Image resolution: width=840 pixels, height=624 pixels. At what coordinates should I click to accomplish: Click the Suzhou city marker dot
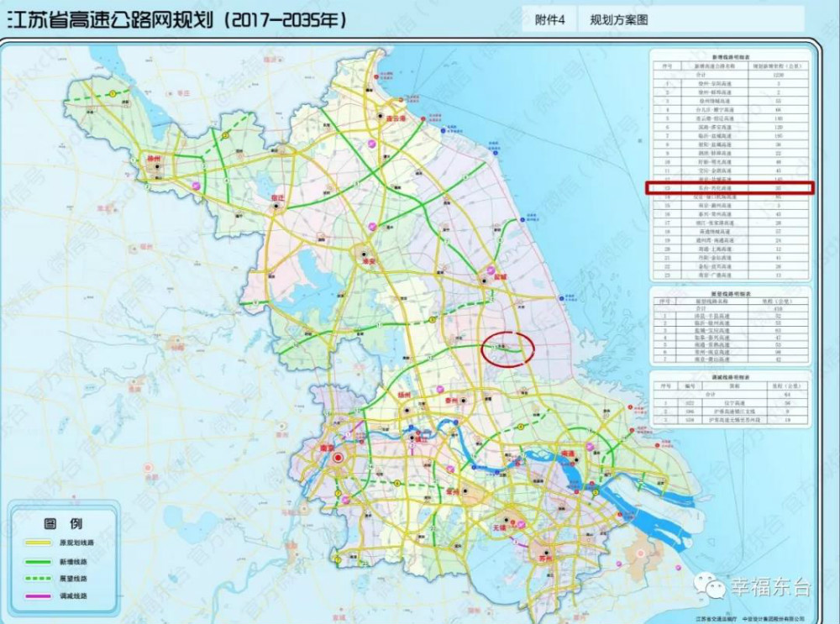point(547,552)
